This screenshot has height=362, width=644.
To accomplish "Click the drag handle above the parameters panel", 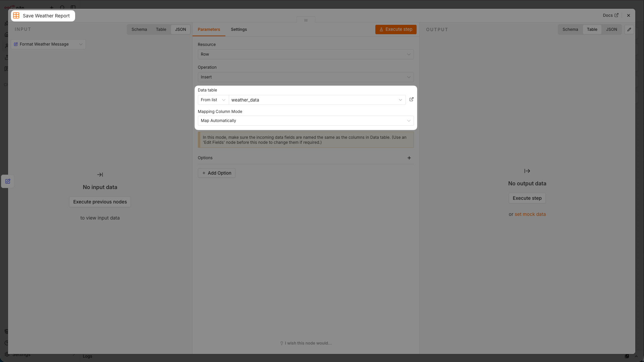I will click(x=306, y=20).
